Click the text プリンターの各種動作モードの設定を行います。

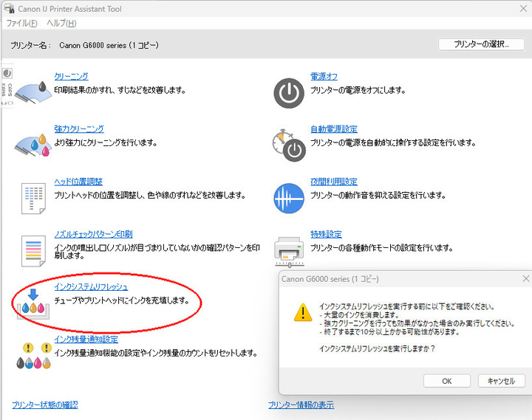pos(382,248)
